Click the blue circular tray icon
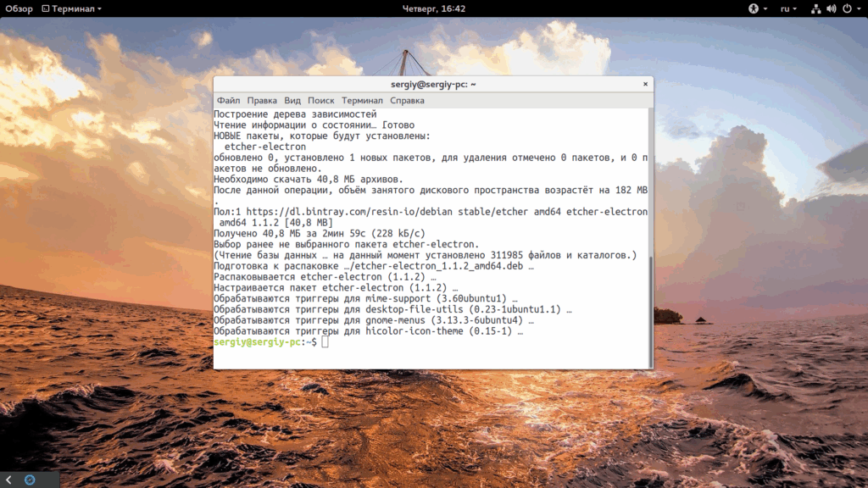This screenshot has width=868, height=488. 30,480
